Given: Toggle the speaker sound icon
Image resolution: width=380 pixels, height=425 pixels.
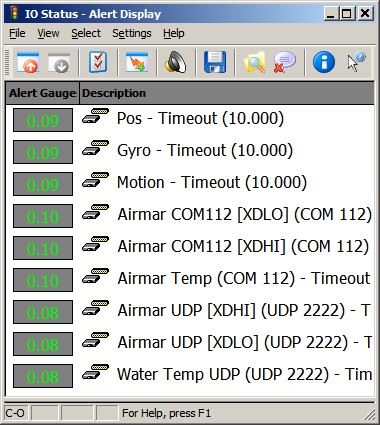Looking at the screenshot, I should (x=176, y=62).
